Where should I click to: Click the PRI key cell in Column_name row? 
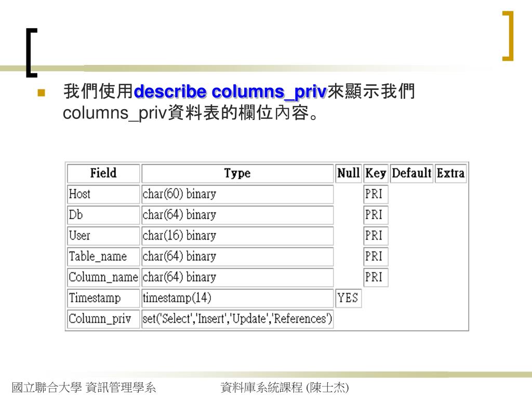click(x=376, y=277)
